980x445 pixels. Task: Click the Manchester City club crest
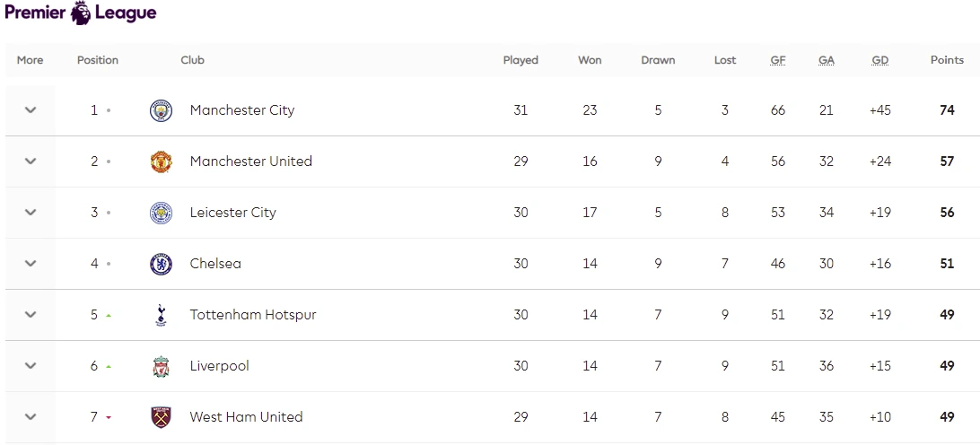(161, 110)
